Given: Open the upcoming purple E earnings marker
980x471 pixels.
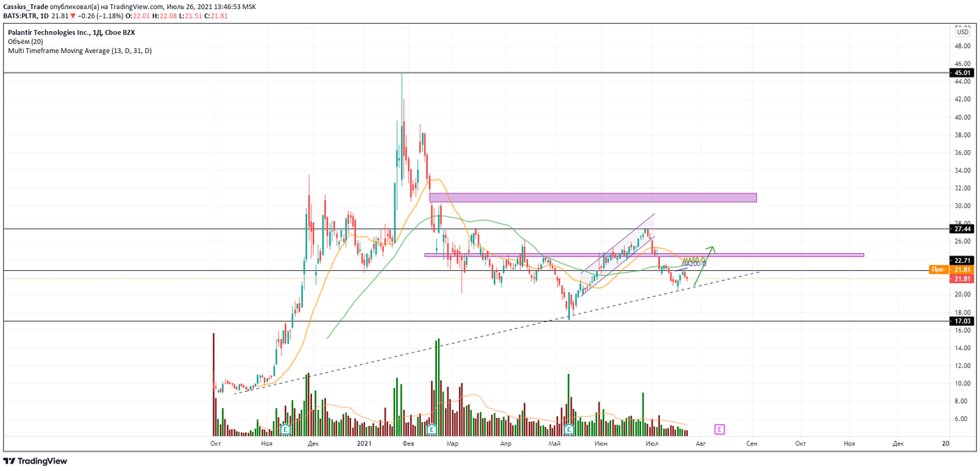Looking at the screenshot, I should (x=719, y=428).
